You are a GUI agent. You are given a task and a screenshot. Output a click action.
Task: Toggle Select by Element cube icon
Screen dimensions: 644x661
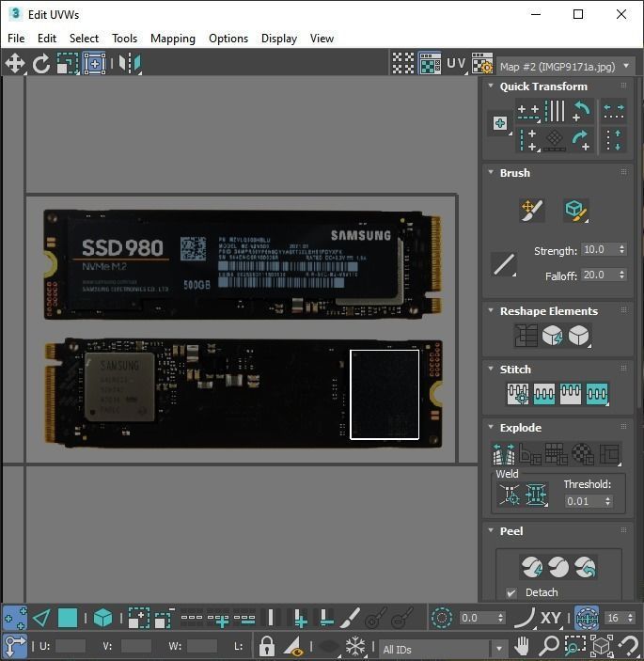[102, 618]
